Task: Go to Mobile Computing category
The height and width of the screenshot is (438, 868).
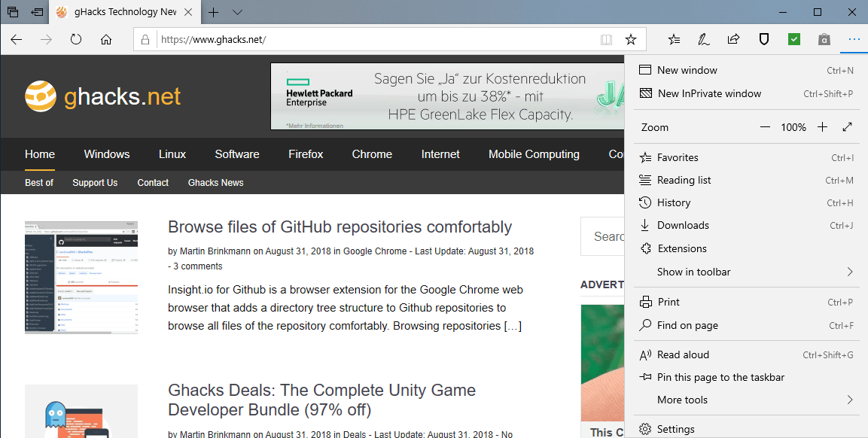Action: 535,154
